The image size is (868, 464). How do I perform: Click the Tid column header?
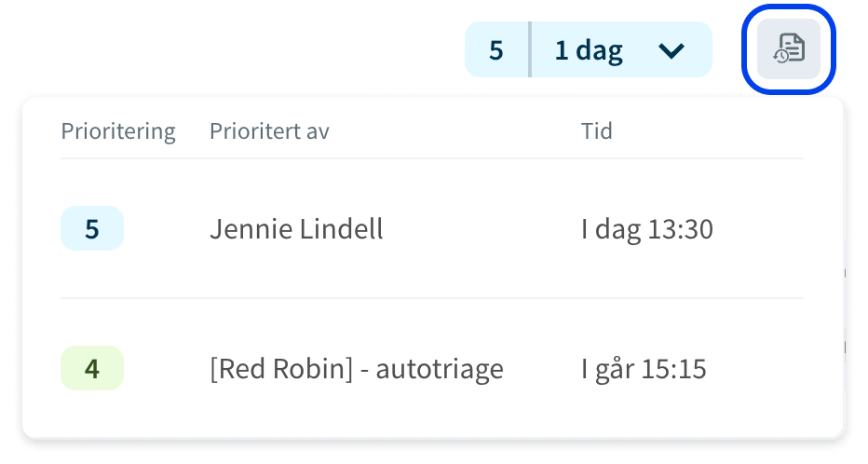(596, 131)
